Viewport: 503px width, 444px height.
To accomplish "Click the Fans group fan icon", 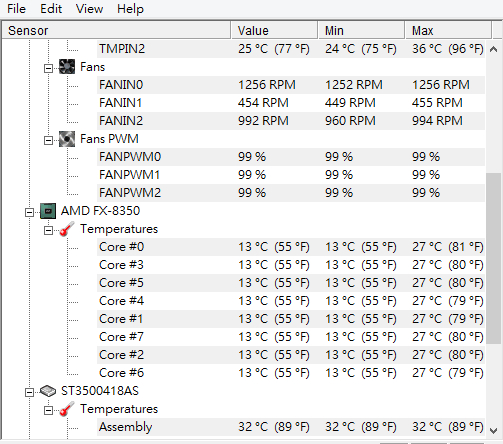I will pyautogui.click(x=67, y=67).
